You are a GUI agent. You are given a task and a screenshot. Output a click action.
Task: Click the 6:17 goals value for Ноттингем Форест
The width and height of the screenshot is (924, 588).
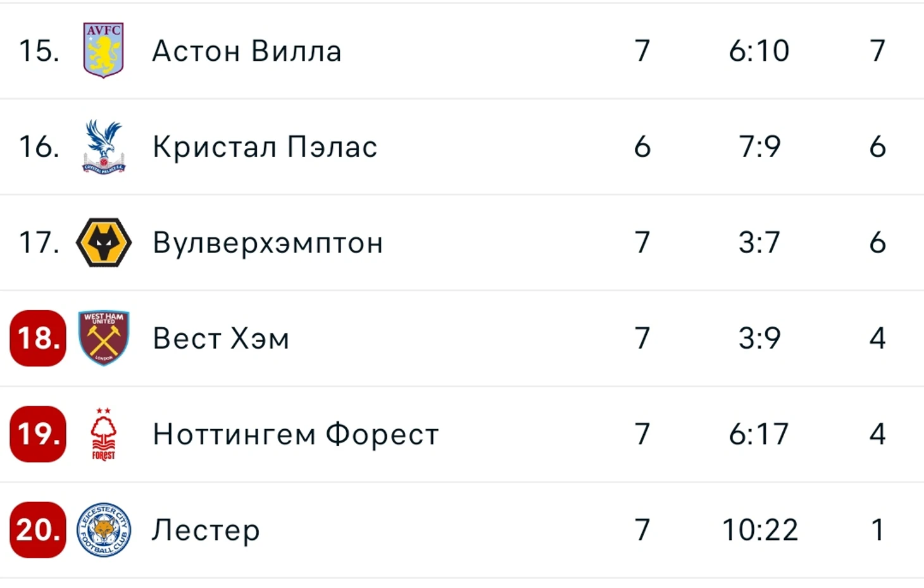pyautogui.click(x=759, y=434)
